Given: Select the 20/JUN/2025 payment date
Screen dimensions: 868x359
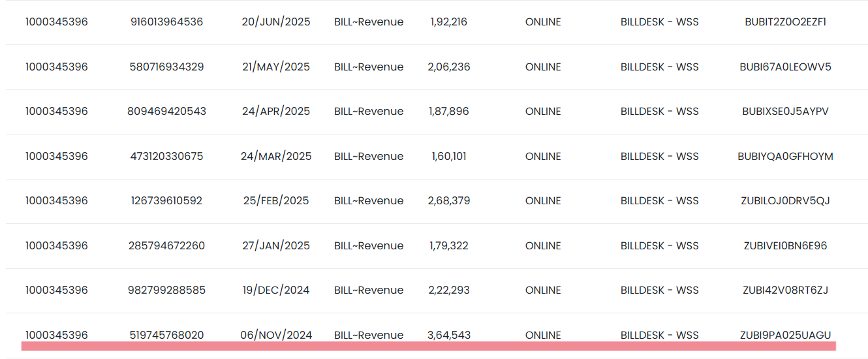Looking at the screenshot, I should point(276,22).
